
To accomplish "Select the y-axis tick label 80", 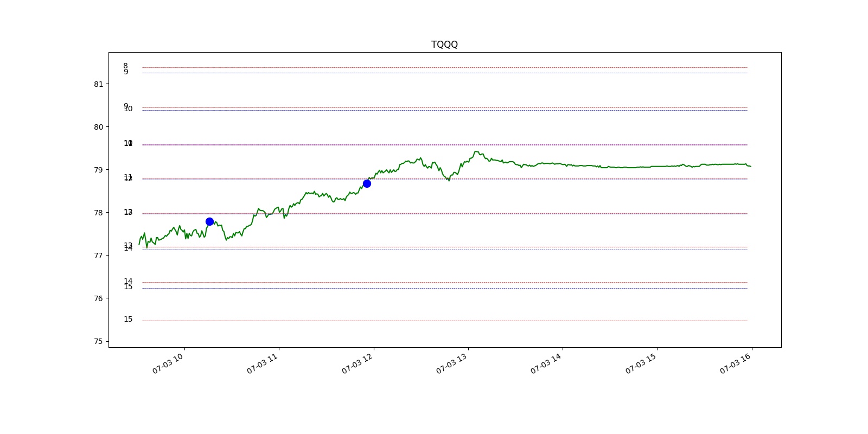I will pos(98,127).
